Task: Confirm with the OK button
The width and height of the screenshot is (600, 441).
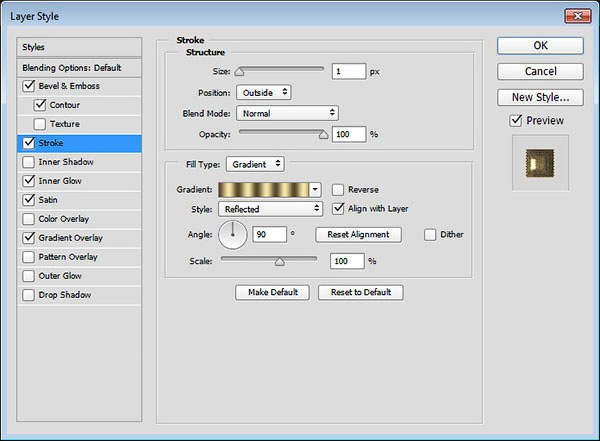Action: [540, 46]
